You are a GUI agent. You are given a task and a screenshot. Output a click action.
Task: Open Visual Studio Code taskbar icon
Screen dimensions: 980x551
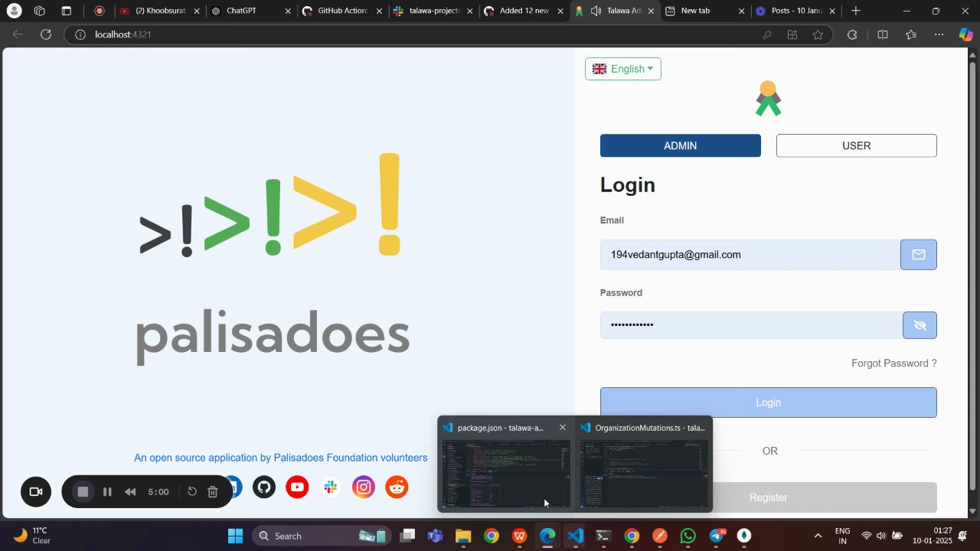pyautogui.click(x=576, y=536)
